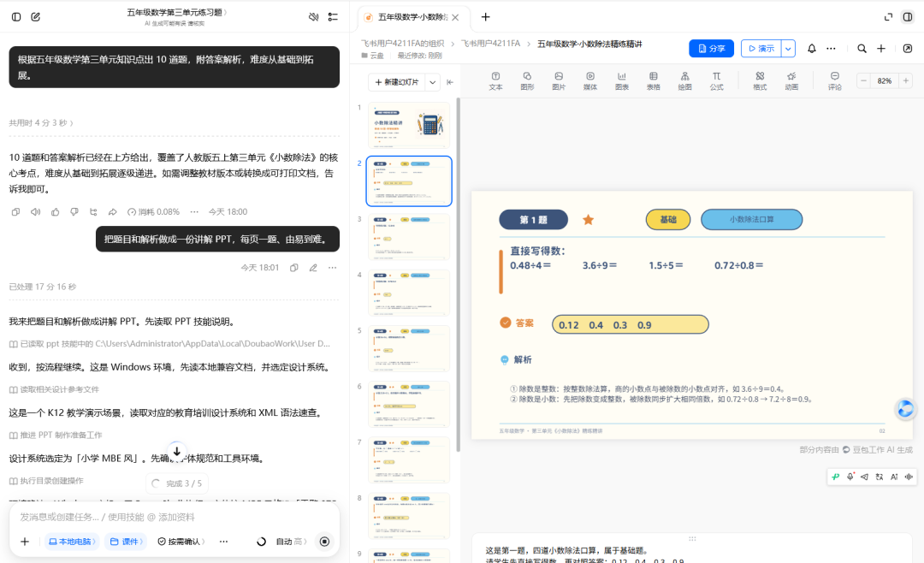Toggle the chat sidebar panel icon
924x563 pixels.
click(16, 17)
